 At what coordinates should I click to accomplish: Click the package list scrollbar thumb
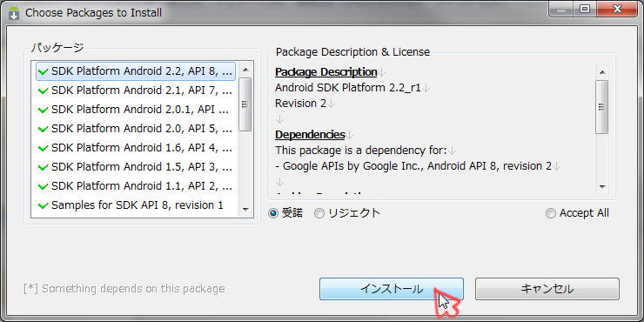(245, 104)
